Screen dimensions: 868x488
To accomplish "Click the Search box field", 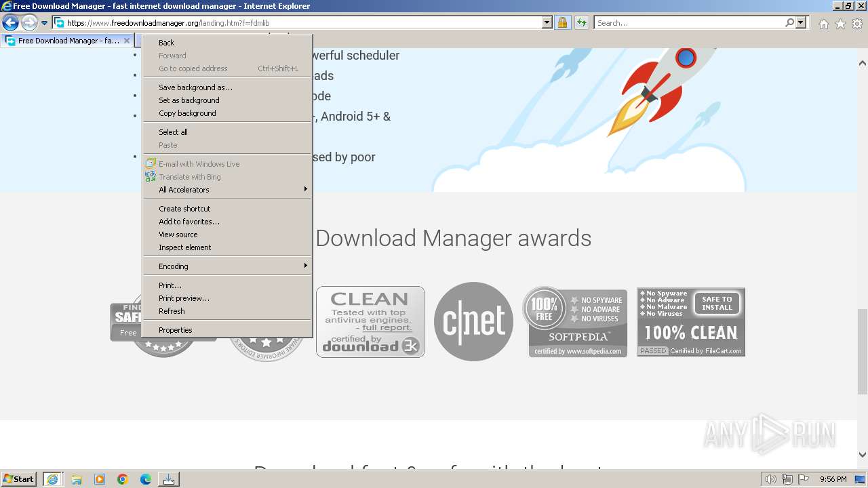I will 688,23.
